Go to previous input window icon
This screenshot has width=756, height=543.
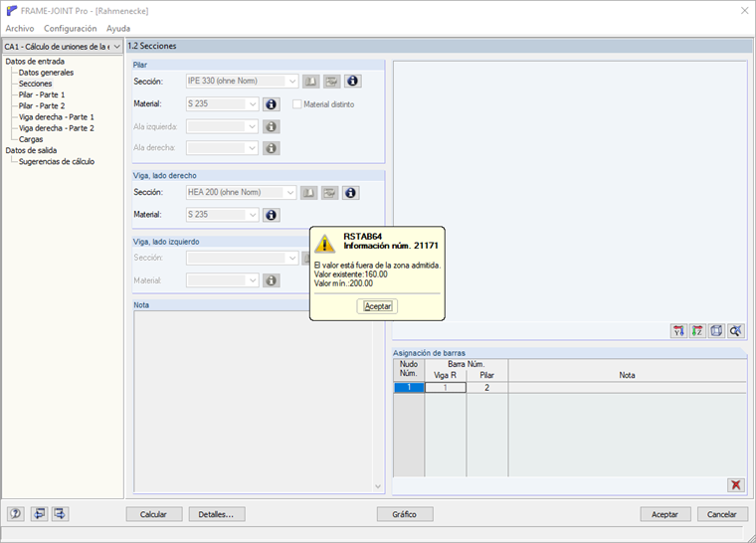[x=39, y=513]
